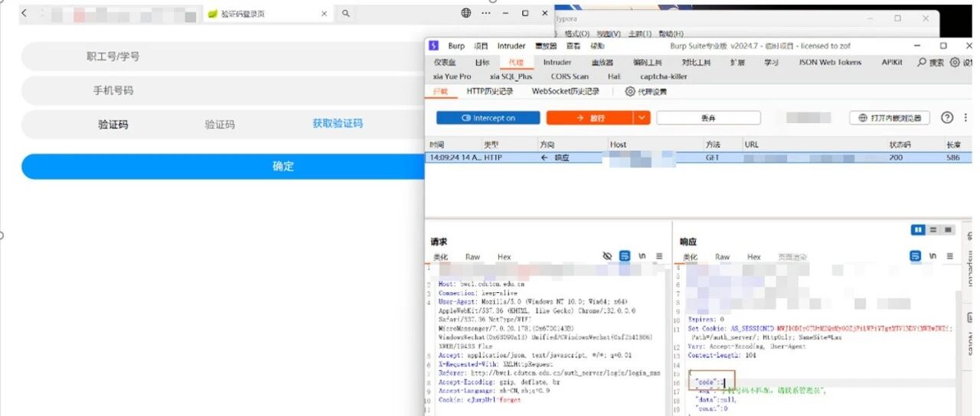Switch to 扩展 extensions tab

click(x=737, y=63)
